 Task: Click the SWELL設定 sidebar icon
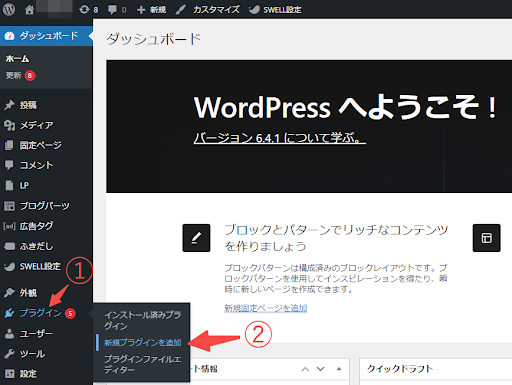9,266
